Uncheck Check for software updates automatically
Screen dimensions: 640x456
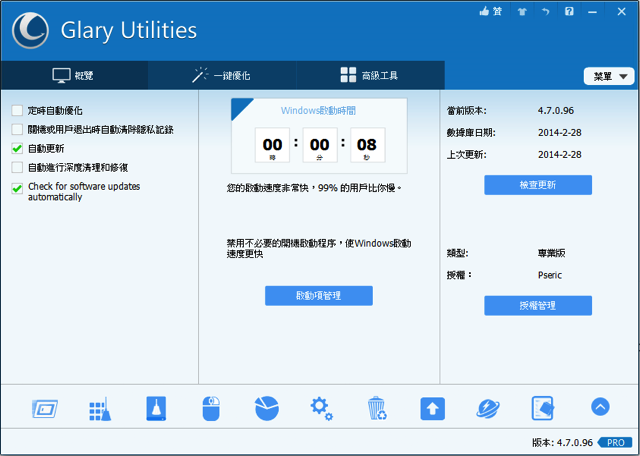[17, 188]
